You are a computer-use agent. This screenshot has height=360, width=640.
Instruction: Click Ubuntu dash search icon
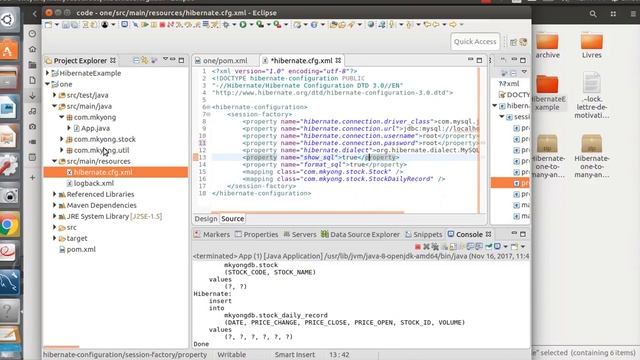(8, 19)
